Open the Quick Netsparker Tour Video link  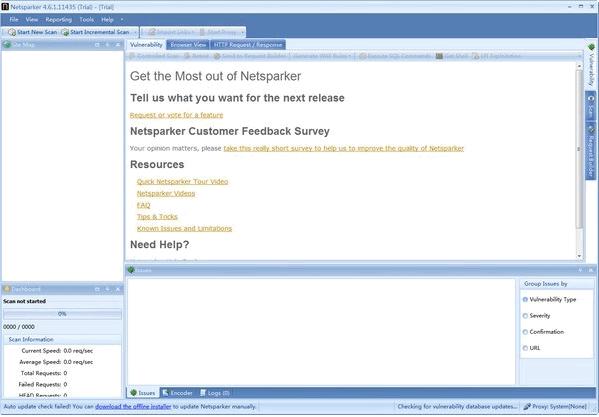click(182, 181)
